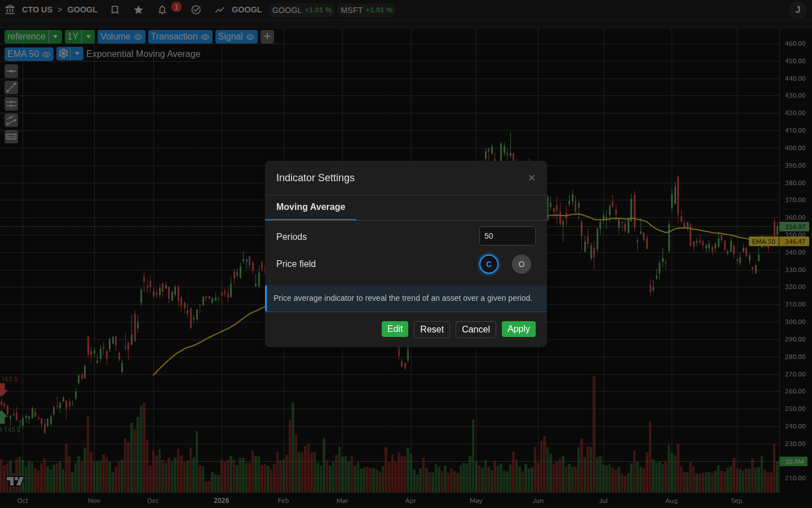Image resolution: width=812 pixels, height=508 pixels.
Task: Open the MSFT +1.01 % ticker chip
Action: 367,10
